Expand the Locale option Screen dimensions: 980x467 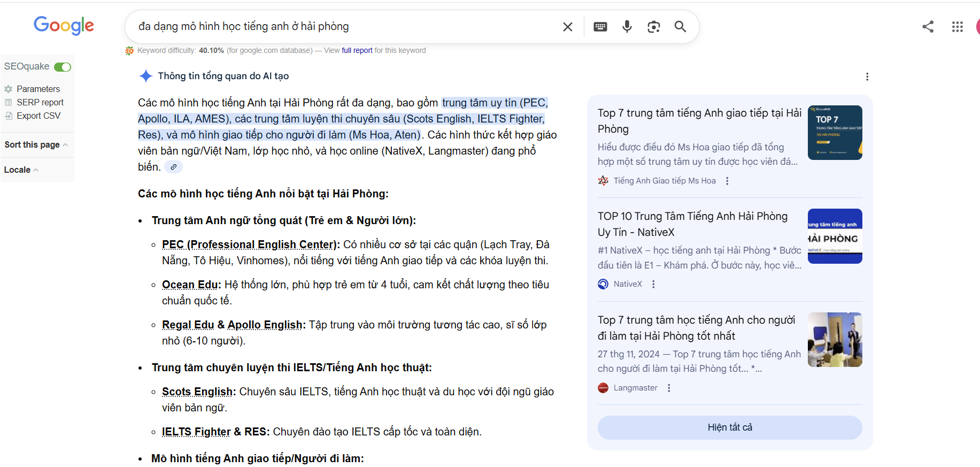tap(21, 170)
